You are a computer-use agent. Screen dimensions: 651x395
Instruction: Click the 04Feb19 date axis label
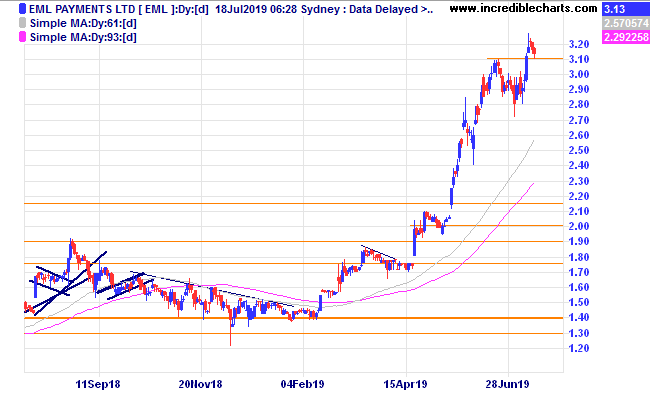pyautogui.click(x=303, y=384)
